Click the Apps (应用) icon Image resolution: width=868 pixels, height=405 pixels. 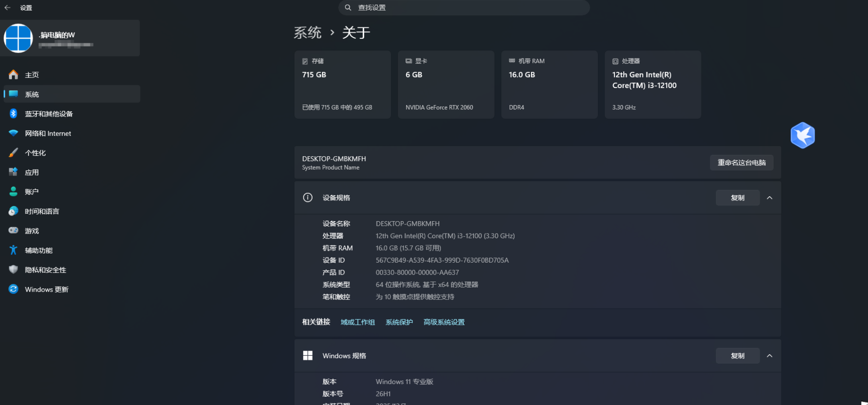point(13,172)
